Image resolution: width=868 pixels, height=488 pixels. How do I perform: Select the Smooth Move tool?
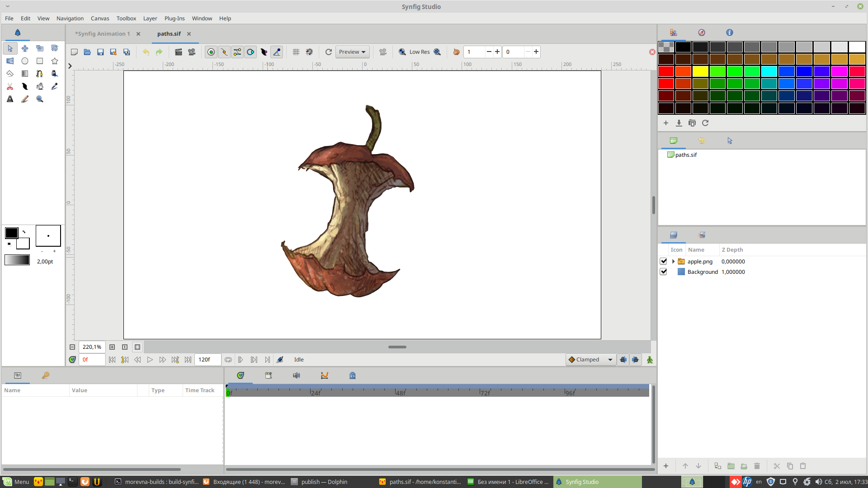(25, 48)
